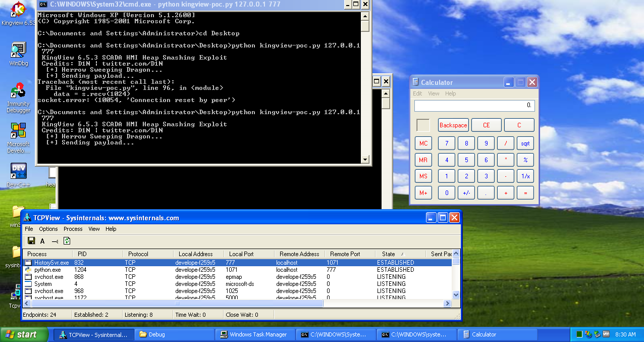Click digit 7 in Calculator
The image size is (644, 342).
point(447,143)
